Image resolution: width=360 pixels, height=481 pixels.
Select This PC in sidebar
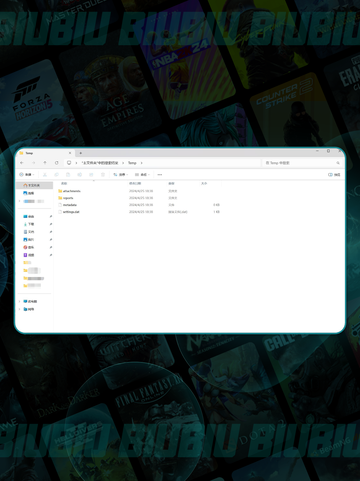click(30, 301)
